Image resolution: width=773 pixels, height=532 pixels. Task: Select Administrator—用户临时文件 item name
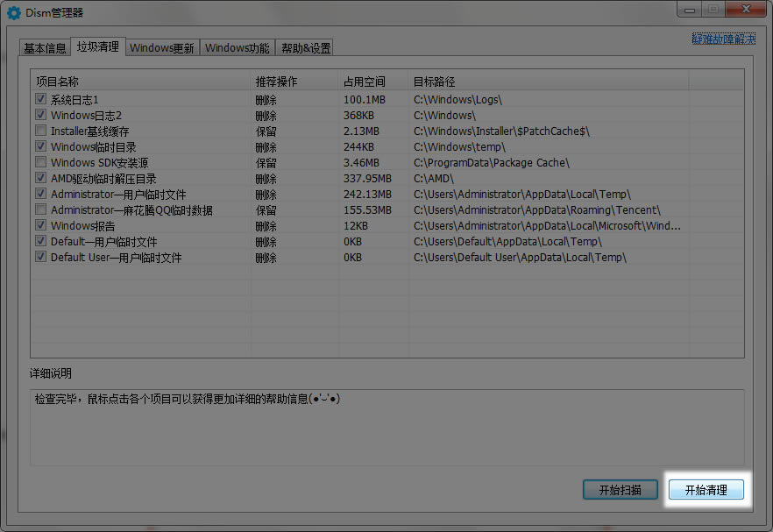point(118,195)
